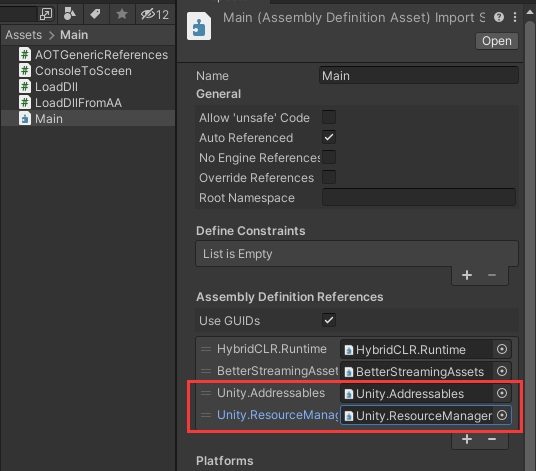Open object picker for Unity.ResourceManager
This screenshot has height=471, width=536.
[502, 415]
